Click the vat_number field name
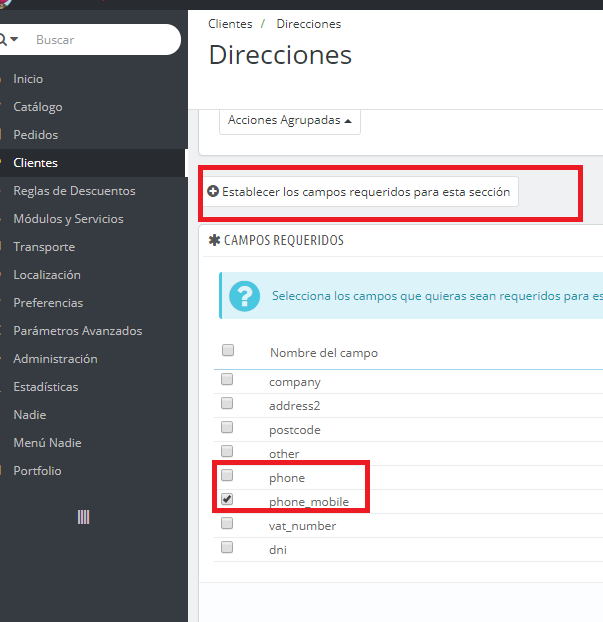The height and width of the screenshot is (622, 603). pyautogui.click(x=302, y=526)
